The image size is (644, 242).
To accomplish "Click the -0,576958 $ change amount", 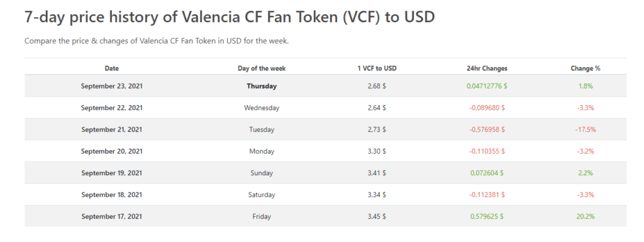I will point(487,130).
